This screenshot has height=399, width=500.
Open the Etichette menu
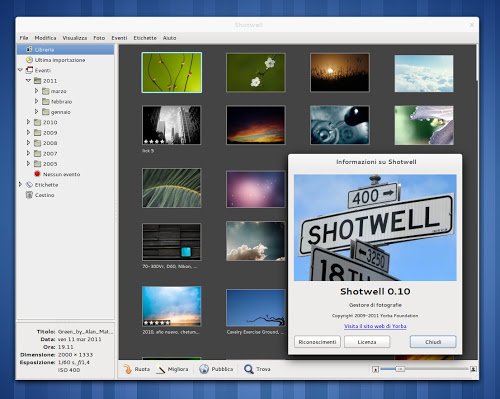(145, 38)
